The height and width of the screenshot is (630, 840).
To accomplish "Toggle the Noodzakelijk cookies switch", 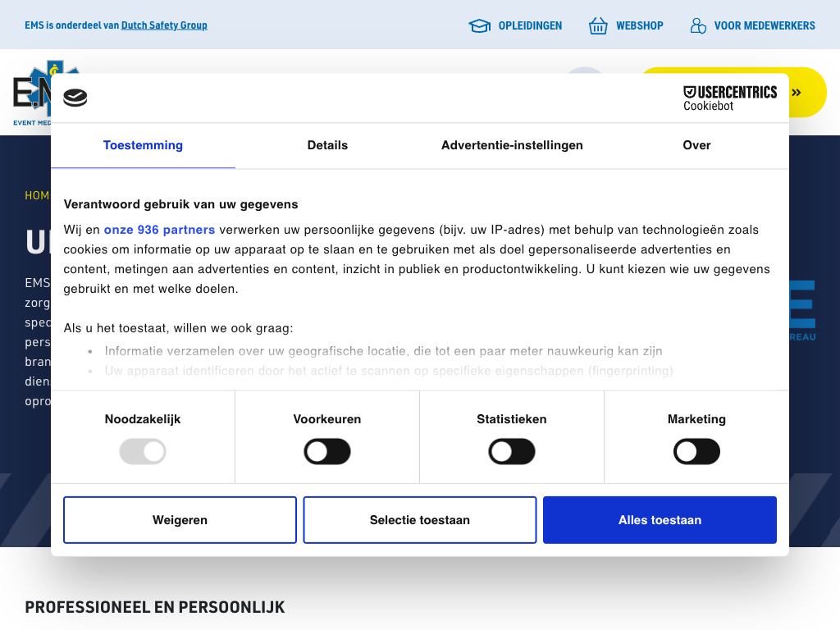I will click(x=143, y=451).
